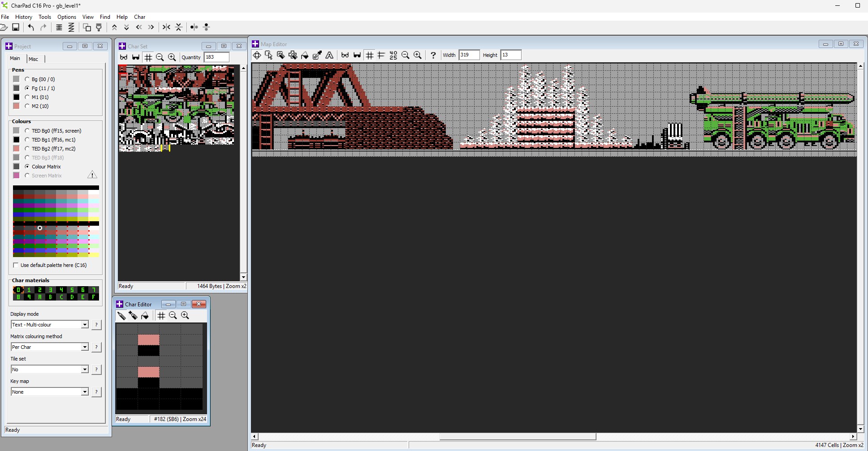Select TED Bg2 (ff17, mc2) colour option
Viewport: 868px width, 451px height.
(27, 149)
